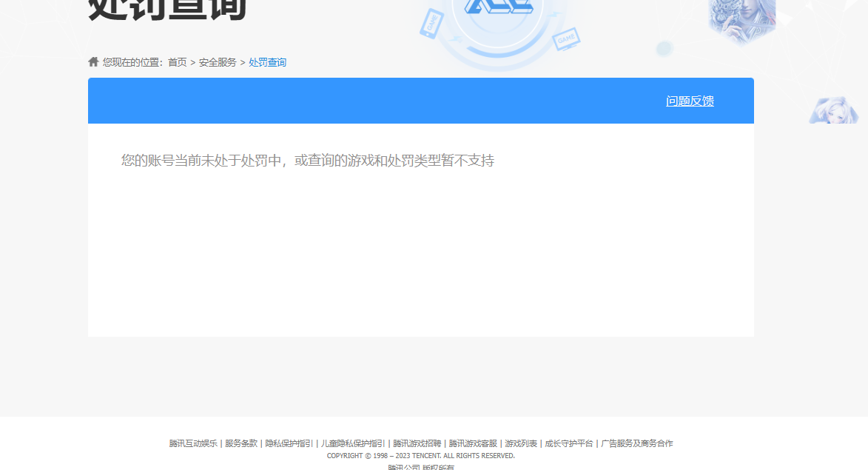868x470 pixels.
Task: Open 广告服务及商务合作 footer link
Action: (637, 443)
